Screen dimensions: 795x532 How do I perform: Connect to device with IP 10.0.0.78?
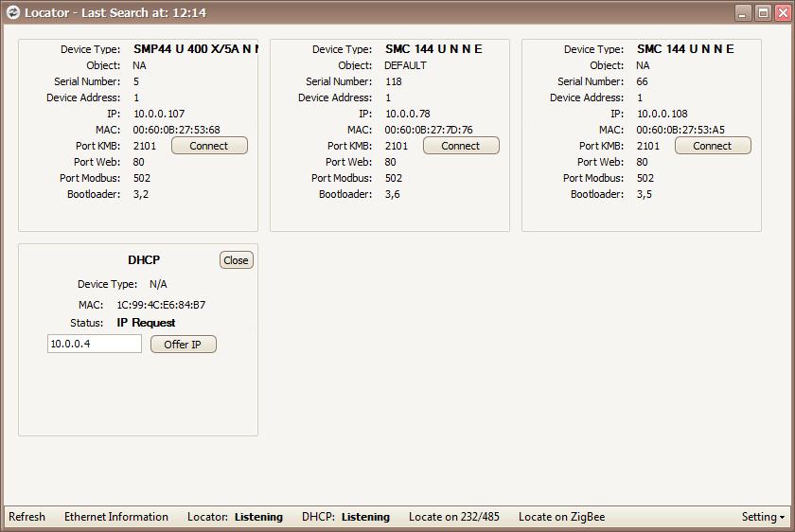pyautogui.click(x=461, y=146)
